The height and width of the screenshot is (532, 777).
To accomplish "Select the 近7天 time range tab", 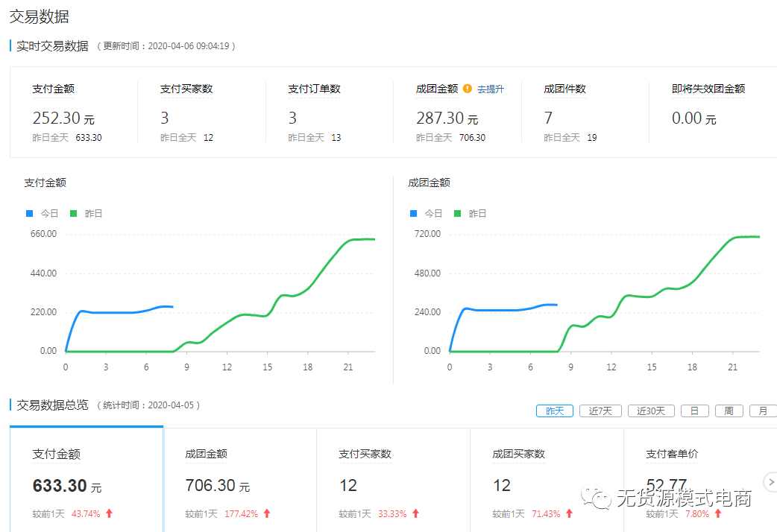I will pyautogui.click(x=600, y=411).
